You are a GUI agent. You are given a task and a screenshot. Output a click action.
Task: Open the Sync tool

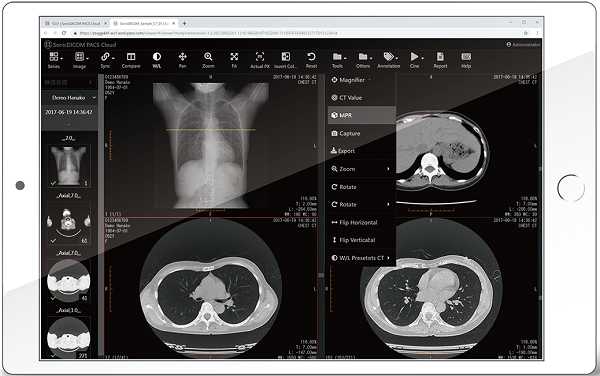(105, 60)
